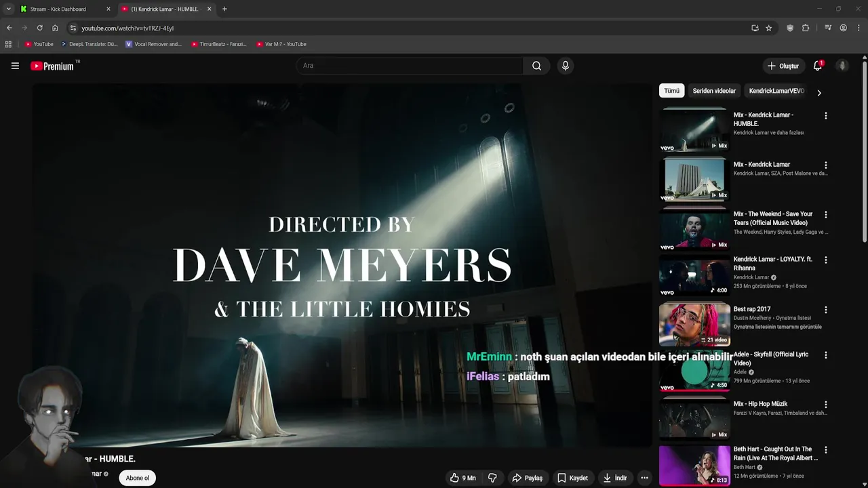Open the Best rap 2017 playlist thumbnail
This screenshot has height=488, width=868.
coord(694,326)
